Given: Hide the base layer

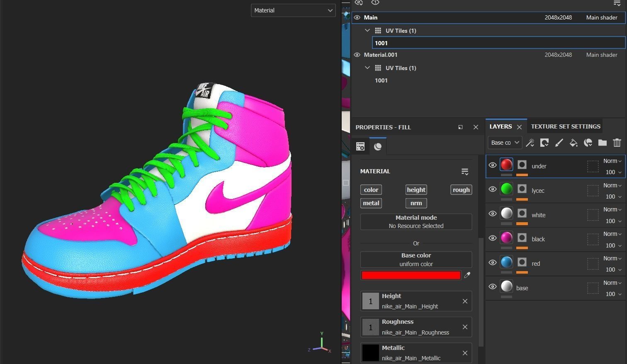Looking at the screenshot, I should [x=493, y=287].
